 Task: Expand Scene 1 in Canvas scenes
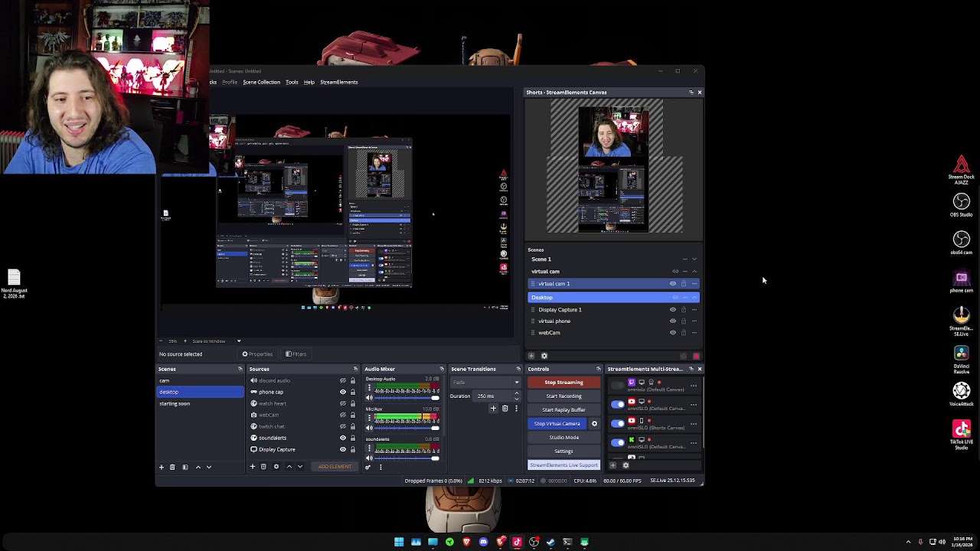pyautogui.click(x=694, y=259)
